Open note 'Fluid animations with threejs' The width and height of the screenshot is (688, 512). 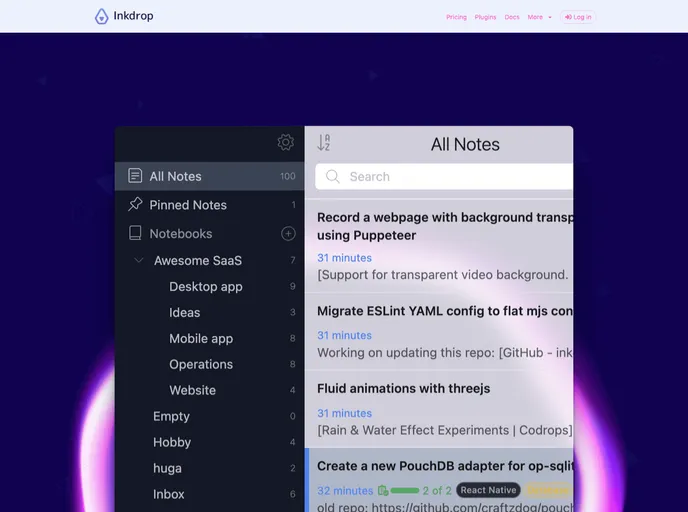click(439, 409)
